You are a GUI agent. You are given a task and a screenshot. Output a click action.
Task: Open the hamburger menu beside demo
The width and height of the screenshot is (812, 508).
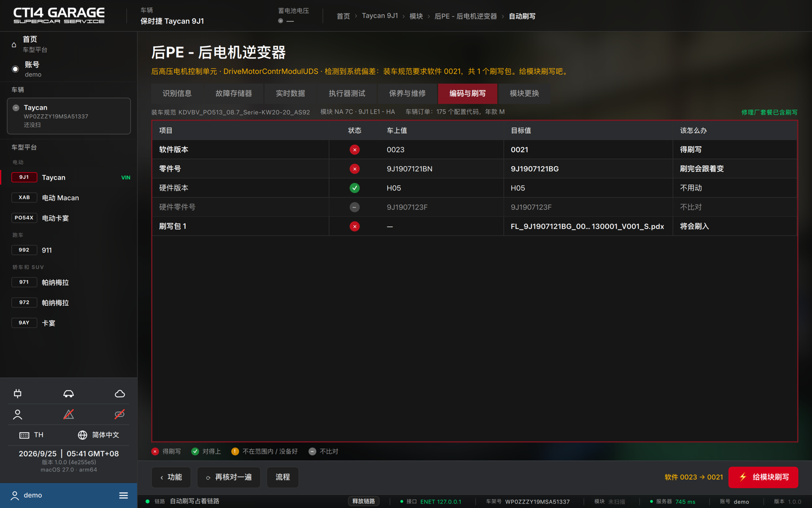click(123, 495)
